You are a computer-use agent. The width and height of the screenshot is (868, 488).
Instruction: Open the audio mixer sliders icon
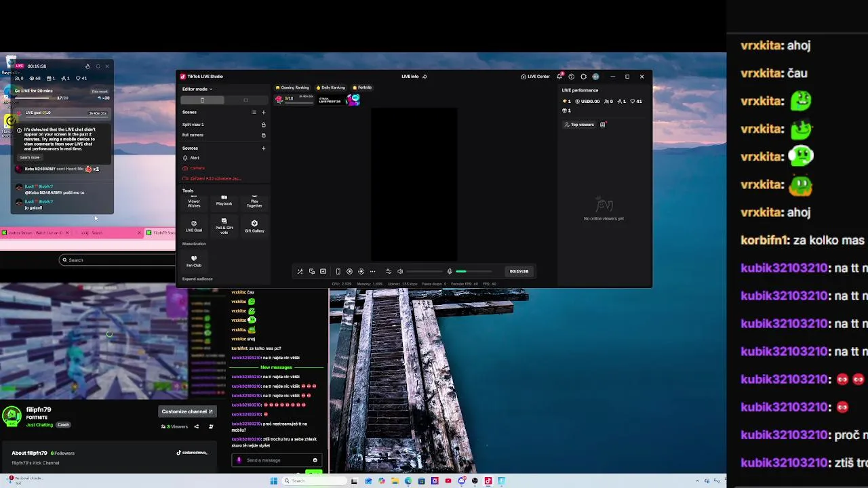389,271
